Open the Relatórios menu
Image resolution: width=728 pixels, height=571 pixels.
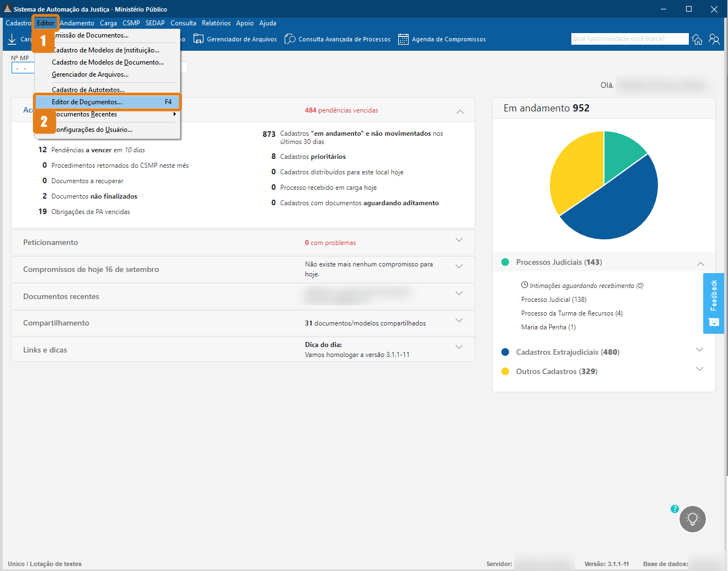pos(216,23)
